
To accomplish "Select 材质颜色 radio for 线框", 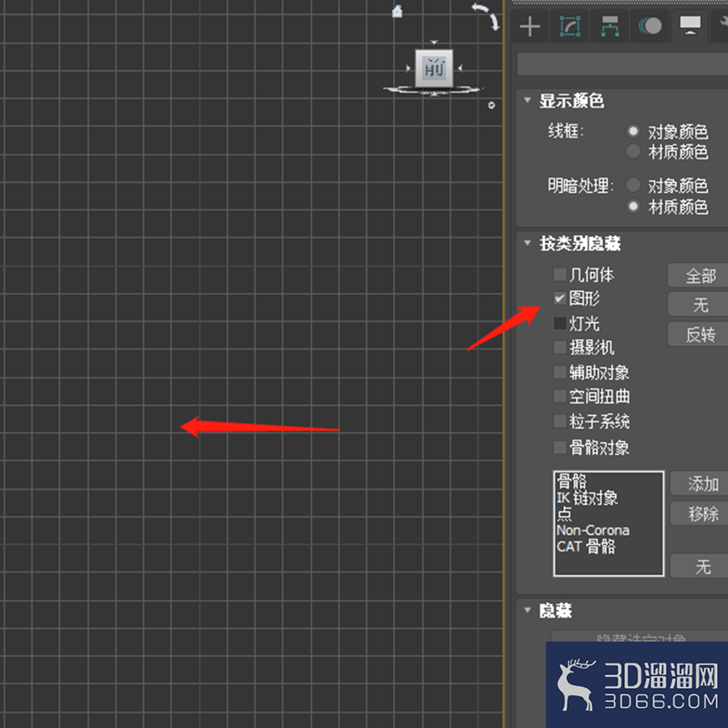I will pyautogui.click(x=633, y=151).
